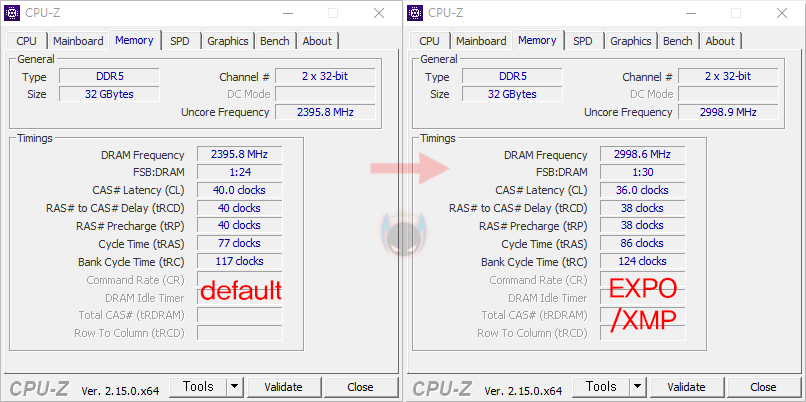The height and width of the screenshot is (402, 806).
Task: Switch to Graphics tab in left window
Action: [228, 41]
